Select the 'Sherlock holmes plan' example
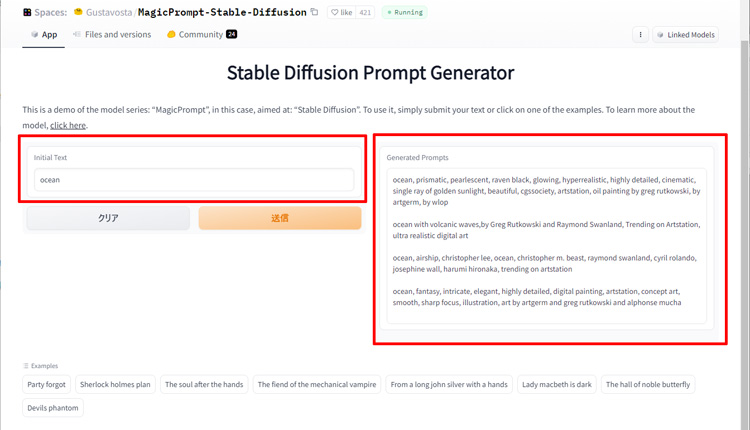Screen dimensions: 750x430 click(x=115, y=385)
